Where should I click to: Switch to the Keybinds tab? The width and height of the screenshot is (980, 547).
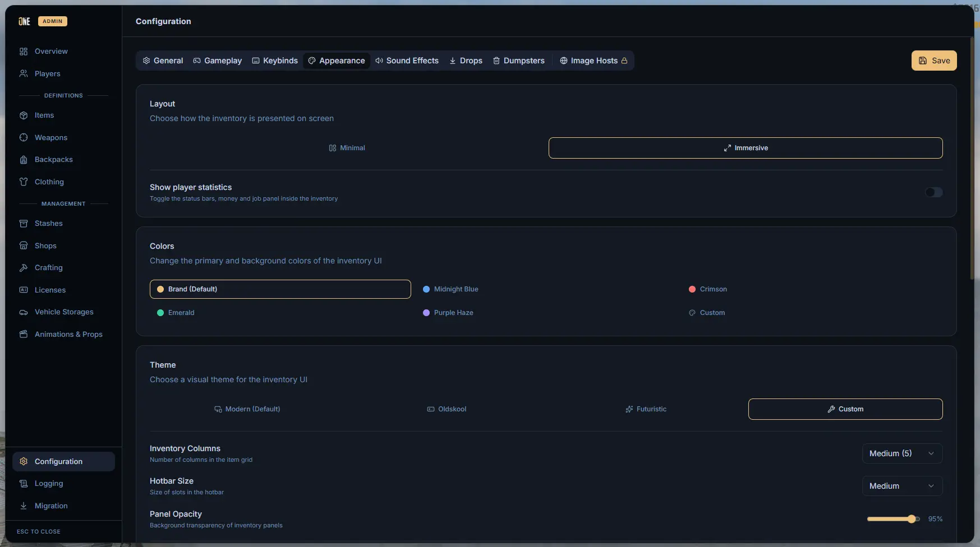coord(275,61)
